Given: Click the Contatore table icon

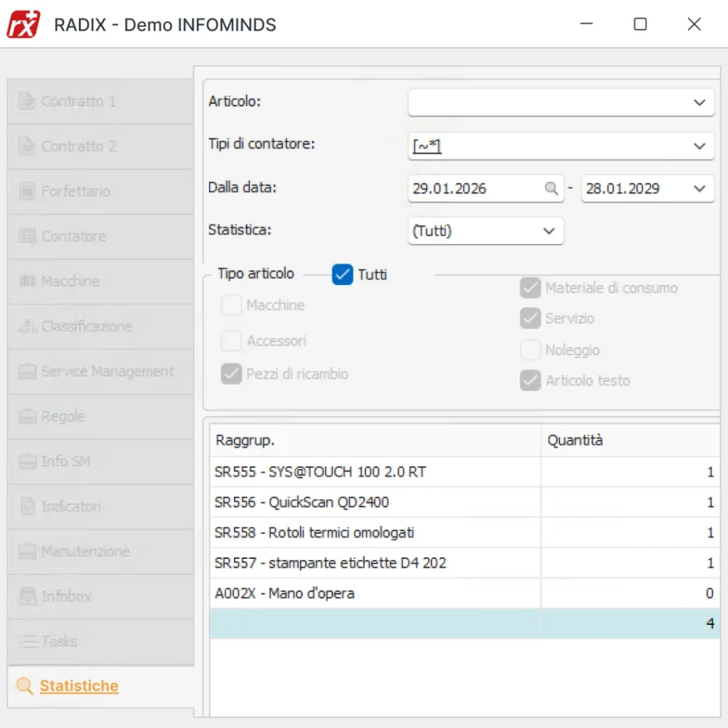Looking at the screenshot, I should tap(27, 237).
